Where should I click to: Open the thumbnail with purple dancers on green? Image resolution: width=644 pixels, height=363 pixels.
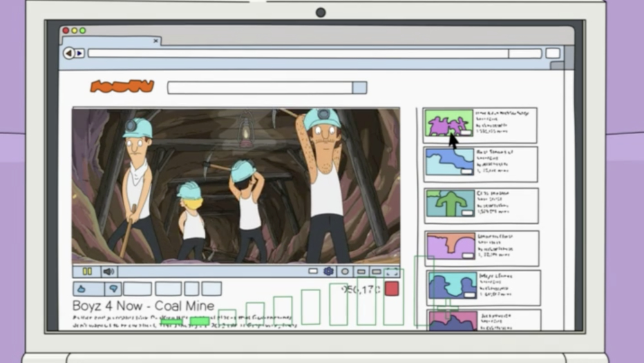pyautogui.click(x=448, y=123)
